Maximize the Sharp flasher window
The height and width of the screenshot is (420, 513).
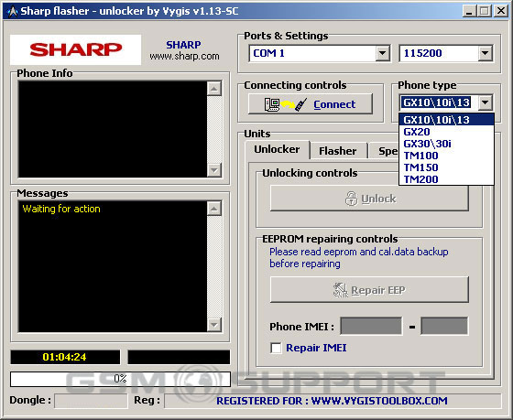(485, 12)
